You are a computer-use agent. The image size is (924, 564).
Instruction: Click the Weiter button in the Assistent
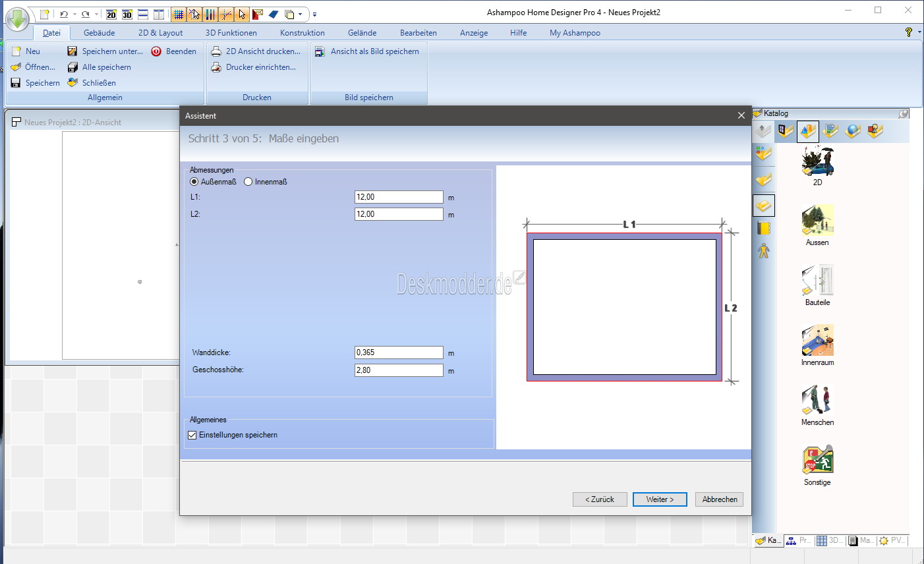point(660,499)
